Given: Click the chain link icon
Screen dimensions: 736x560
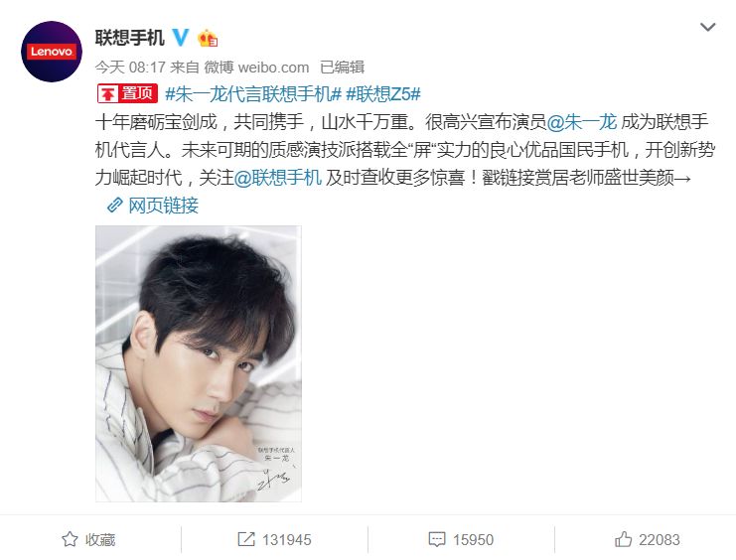Looking at the screenshot, I should tap(115, 206).
